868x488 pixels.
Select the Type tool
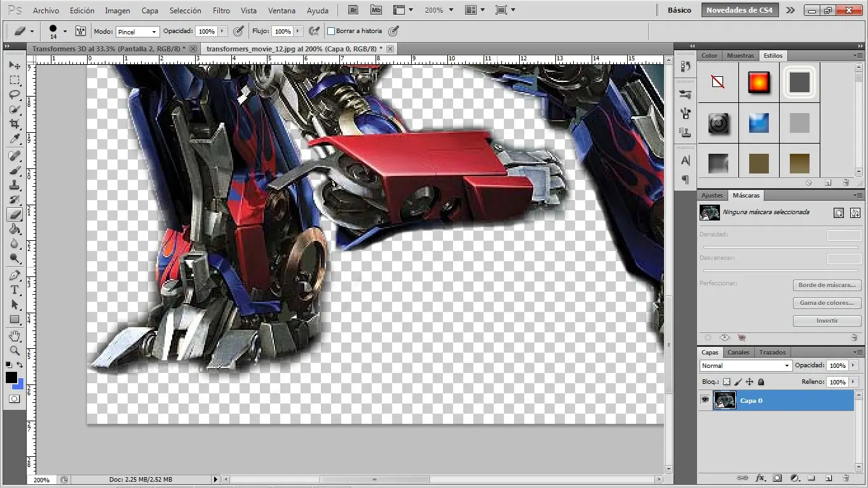tap(15, 290)
